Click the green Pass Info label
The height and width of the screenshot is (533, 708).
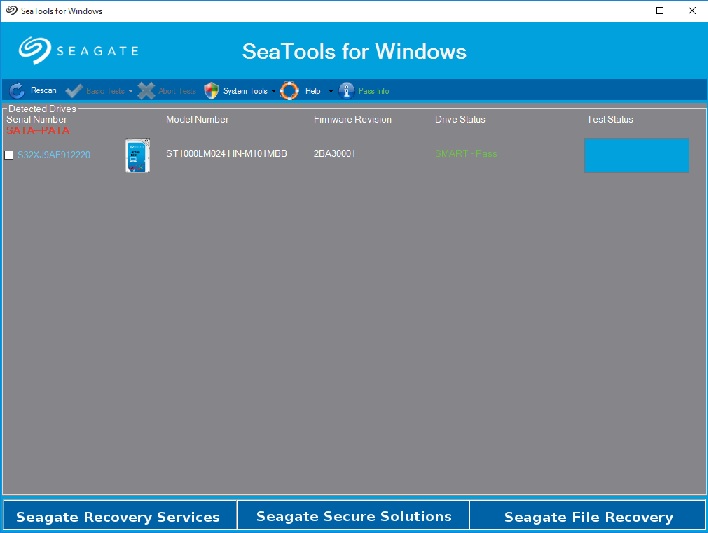tap(374, 91)
